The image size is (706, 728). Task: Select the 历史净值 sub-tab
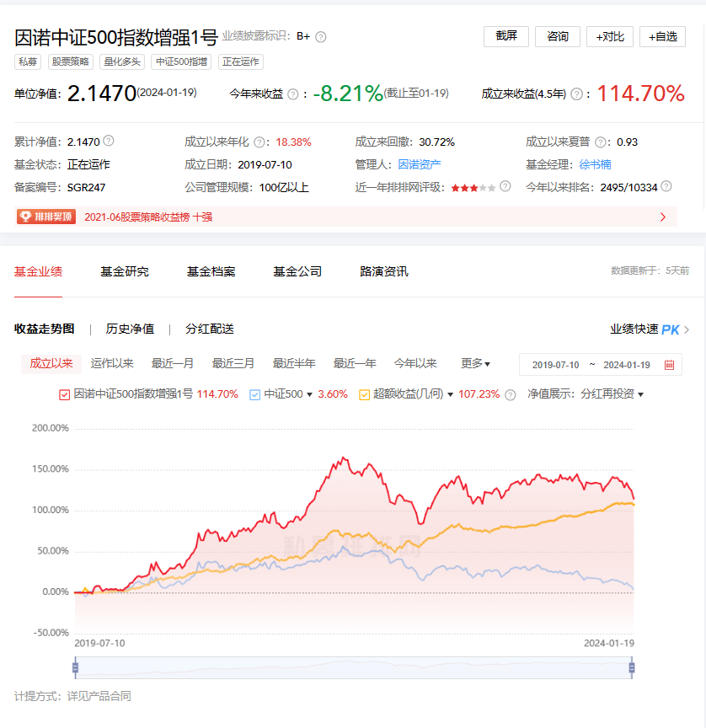click(x=130, y=329)
